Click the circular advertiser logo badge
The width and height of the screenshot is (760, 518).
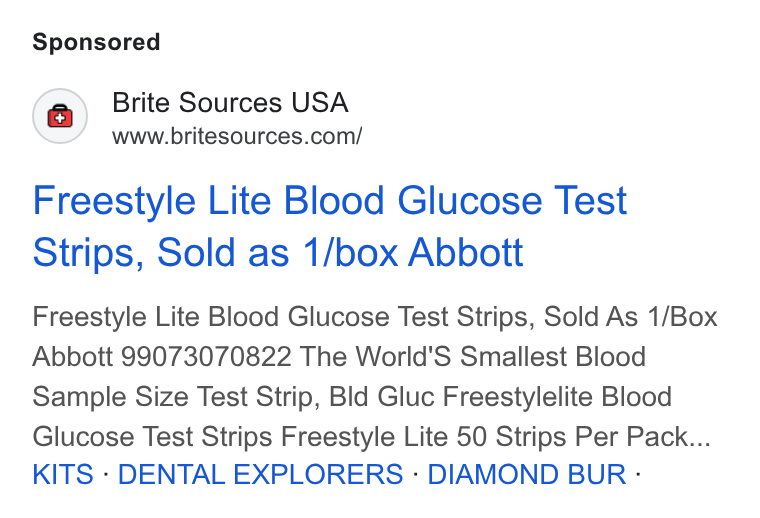point(60,116)
